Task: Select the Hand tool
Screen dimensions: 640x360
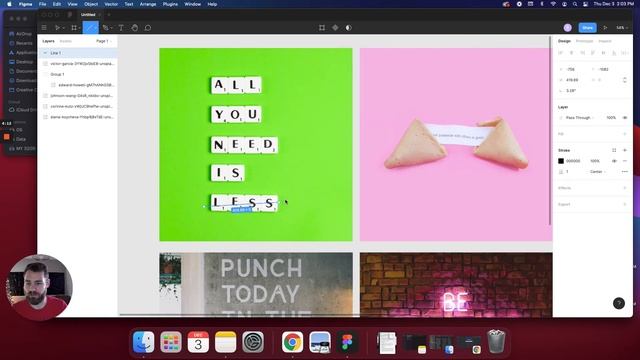Action: click(135, 28)
